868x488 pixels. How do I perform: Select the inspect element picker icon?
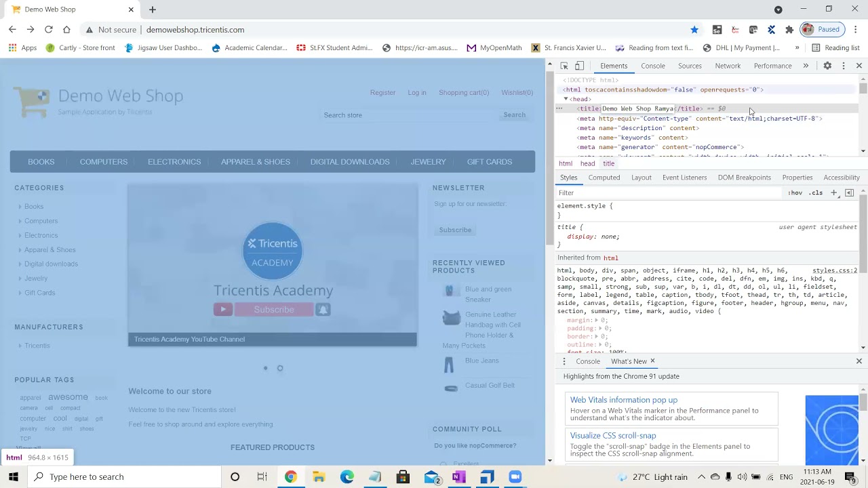564,66
